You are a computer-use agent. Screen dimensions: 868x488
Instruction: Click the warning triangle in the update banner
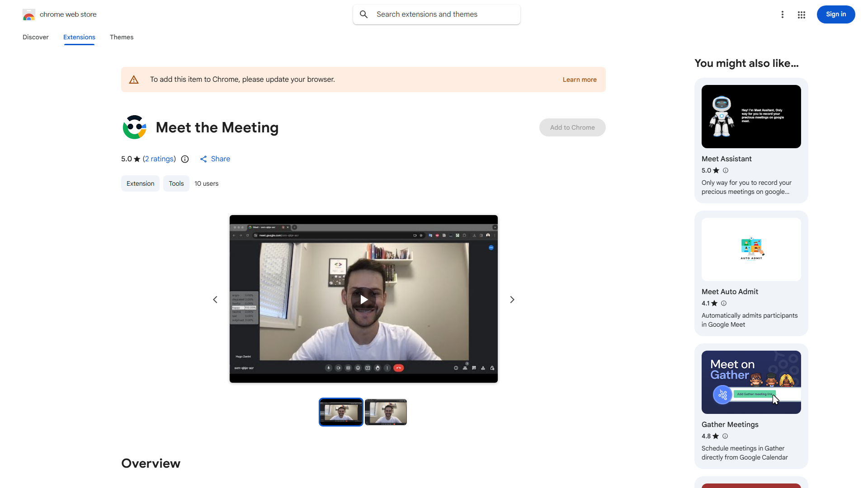(134, 79)
